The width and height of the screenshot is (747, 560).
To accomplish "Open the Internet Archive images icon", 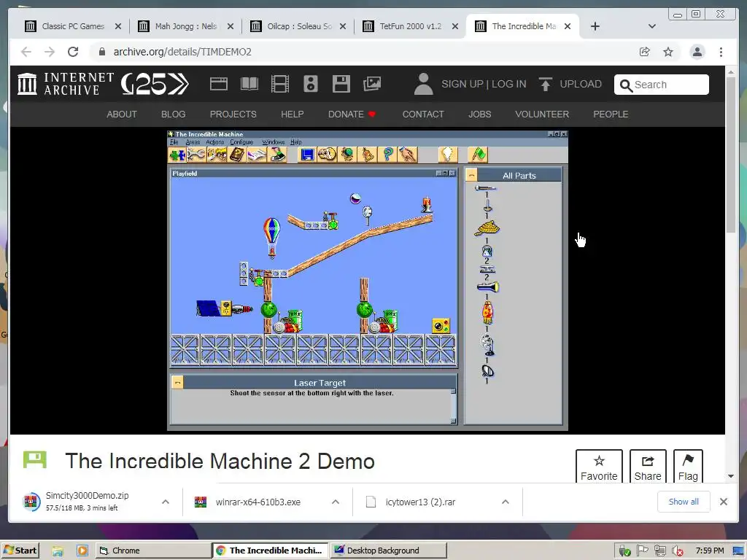I will (371, 84).
